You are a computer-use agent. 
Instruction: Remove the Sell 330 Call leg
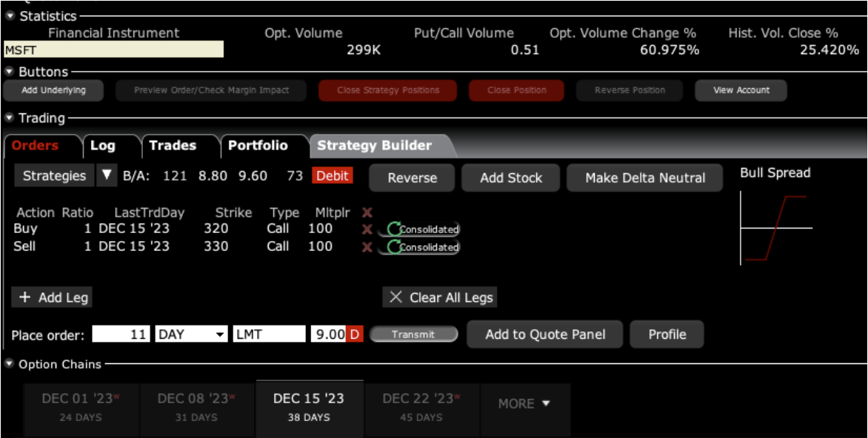pos(367,247)
